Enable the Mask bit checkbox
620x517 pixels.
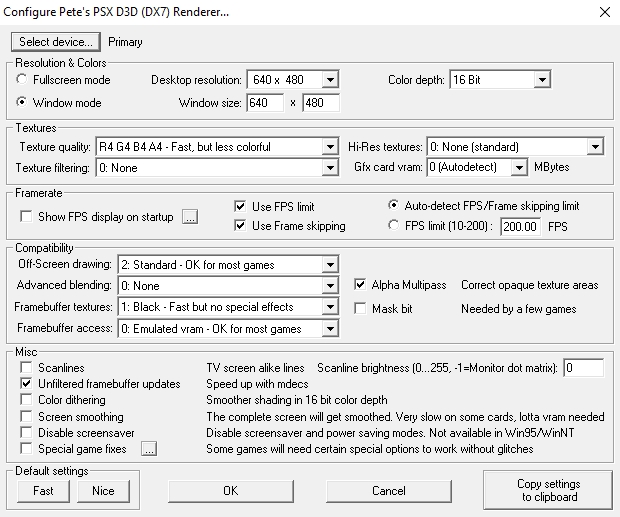point(360,309)
